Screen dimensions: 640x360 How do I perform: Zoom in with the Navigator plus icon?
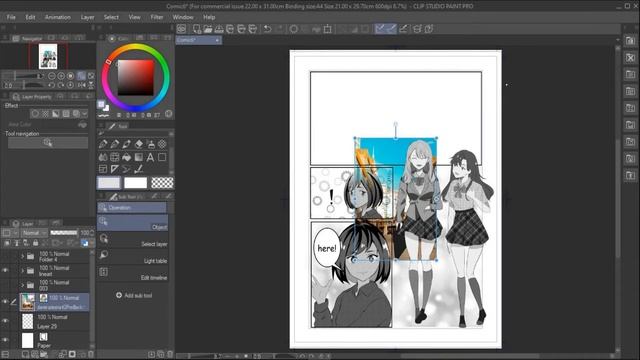point(61,76)
